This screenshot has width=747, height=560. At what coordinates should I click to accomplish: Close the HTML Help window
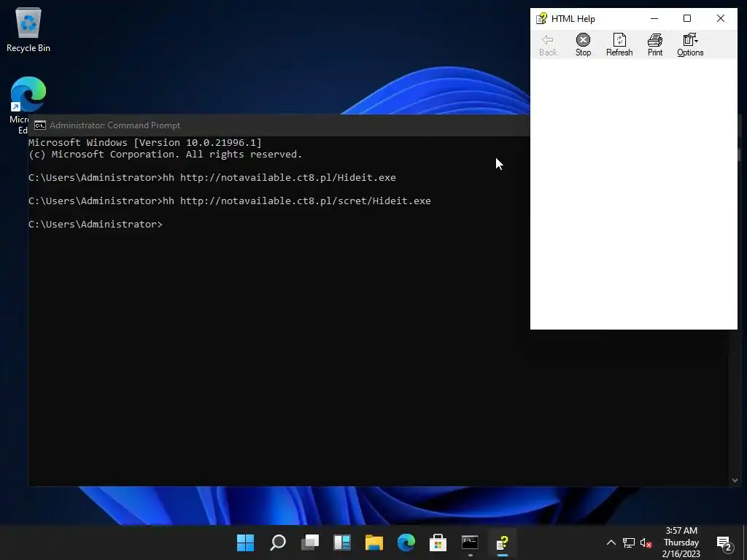(720, 18)
